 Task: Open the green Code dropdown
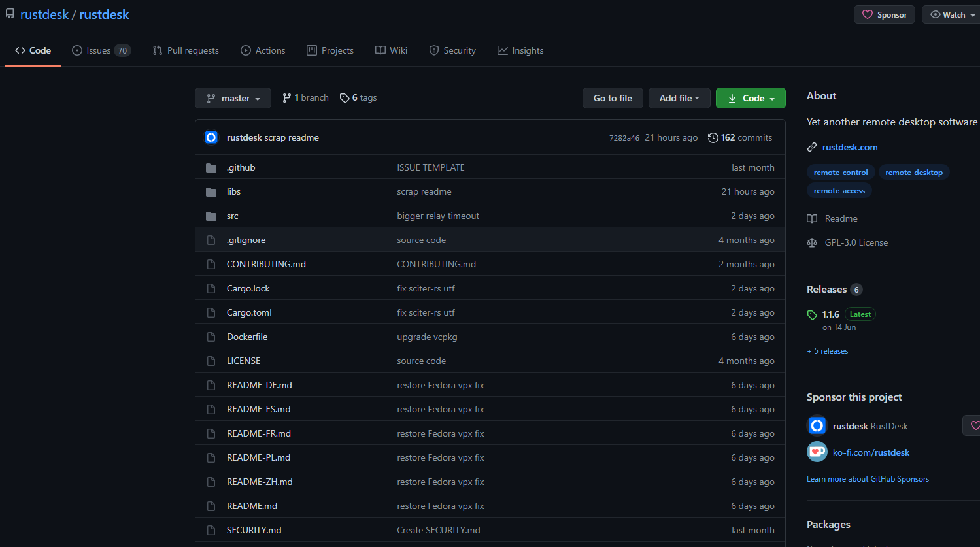[x=751, y=98]
